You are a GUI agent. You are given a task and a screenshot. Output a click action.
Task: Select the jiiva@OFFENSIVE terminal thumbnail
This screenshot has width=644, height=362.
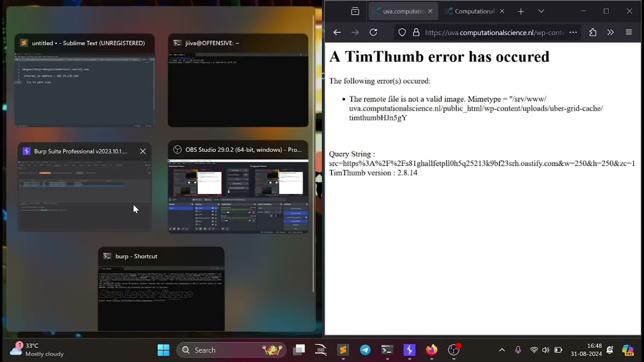238,80
